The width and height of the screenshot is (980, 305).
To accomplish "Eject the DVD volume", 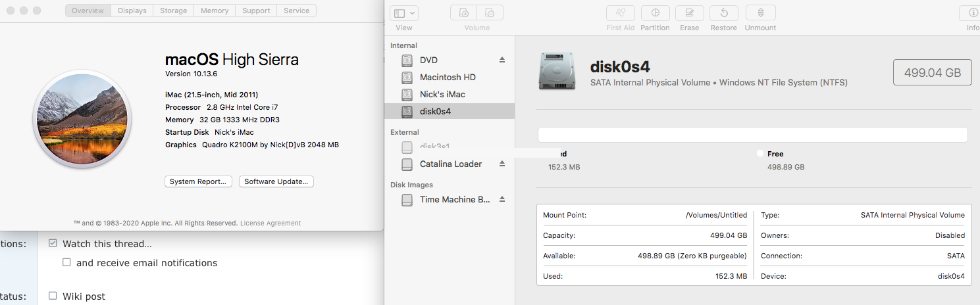I will click(x=502, y=60).
